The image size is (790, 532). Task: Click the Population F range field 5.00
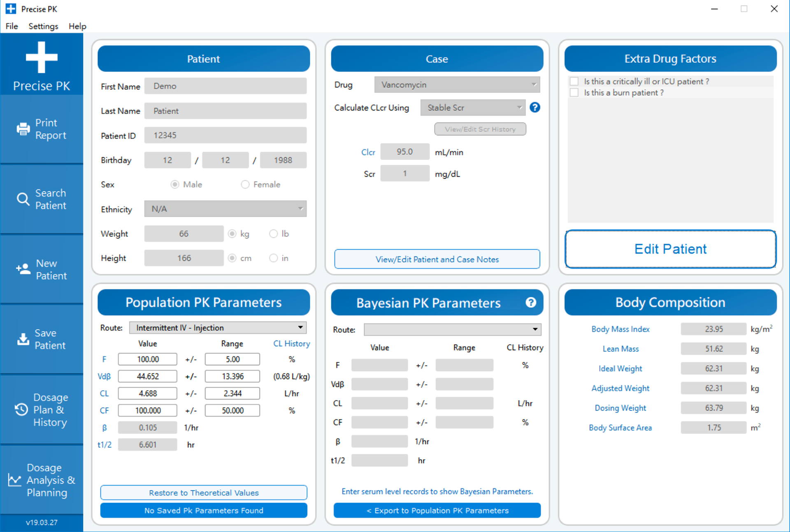(232, 359)
